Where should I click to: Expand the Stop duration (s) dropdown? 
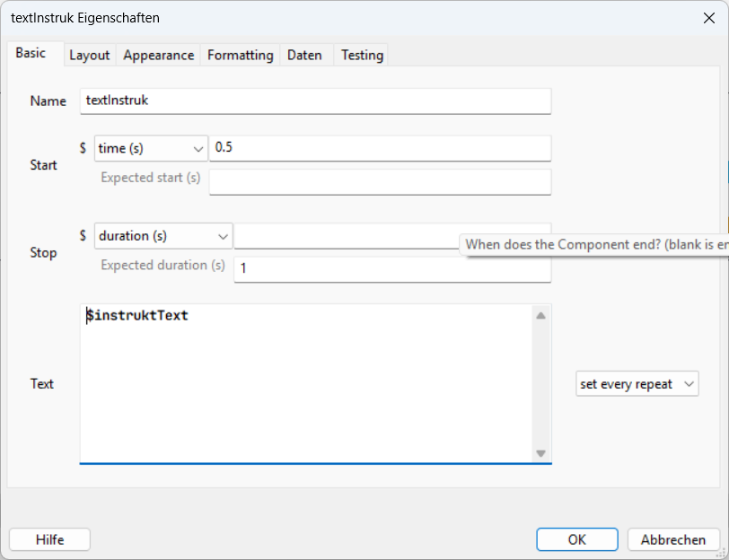pyautogui.click(x=163, y=236)
